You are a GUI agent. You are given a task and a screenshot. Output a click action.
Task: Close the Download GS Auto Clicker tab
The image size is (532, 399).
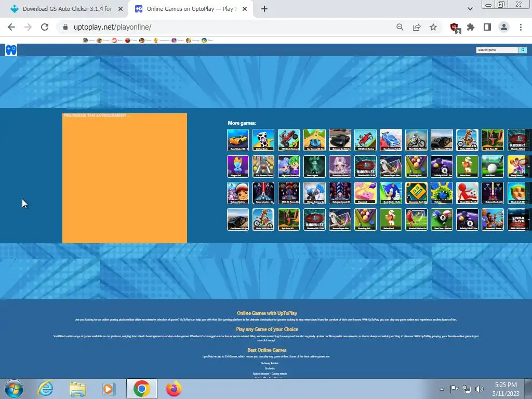click(121, 9)
